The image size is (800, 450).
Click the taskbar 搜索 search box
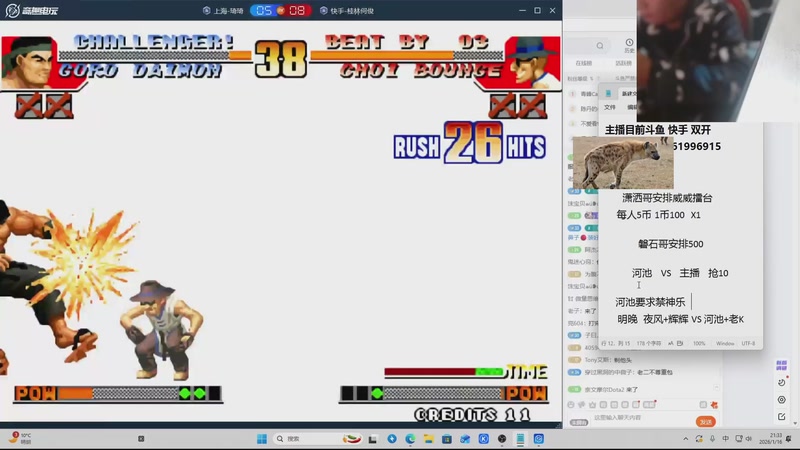point(317,439)
